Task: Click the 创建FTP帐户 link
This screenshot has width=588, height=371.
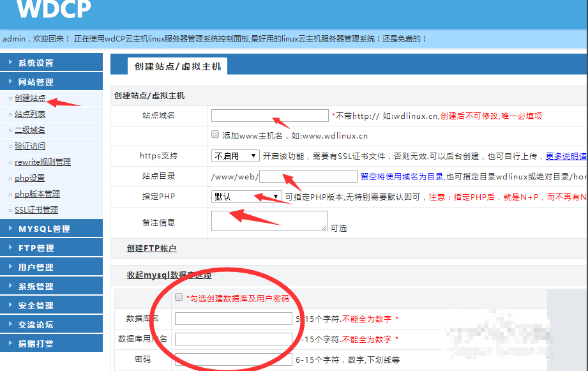Action: point(151,248)
